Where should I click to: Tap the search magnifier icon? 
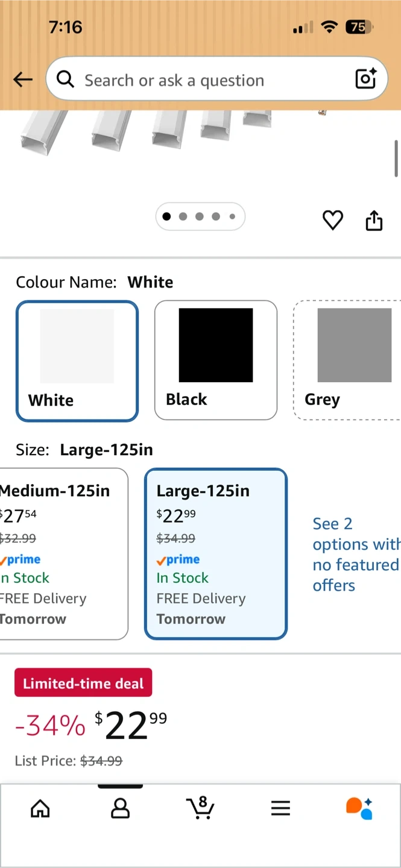tap(65, 79)
